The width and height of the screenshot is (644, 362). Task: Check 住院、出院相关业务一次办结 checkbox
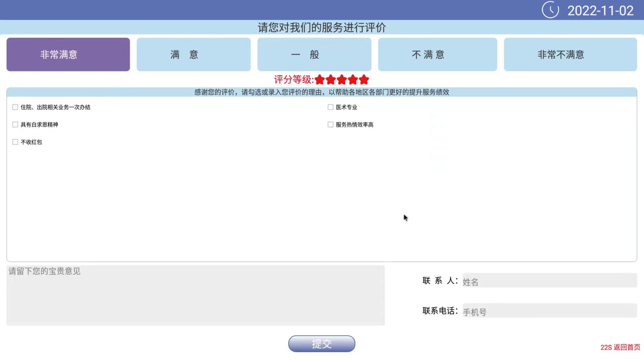(15, 107)
